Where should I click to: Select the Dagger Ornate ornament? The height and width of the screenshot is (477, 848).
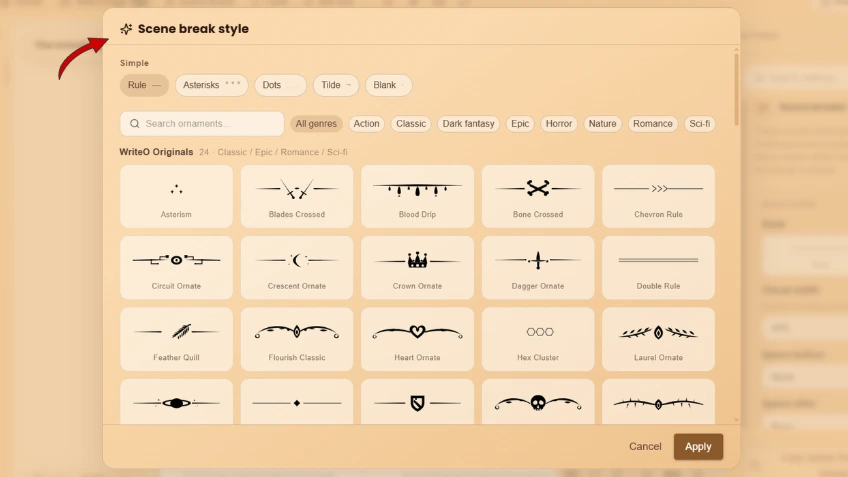coord(538,268)
